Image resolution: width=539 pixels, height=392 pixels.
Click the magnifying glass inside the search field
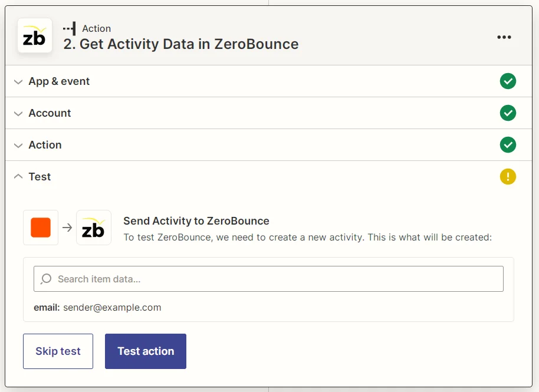tap(45, 278)
